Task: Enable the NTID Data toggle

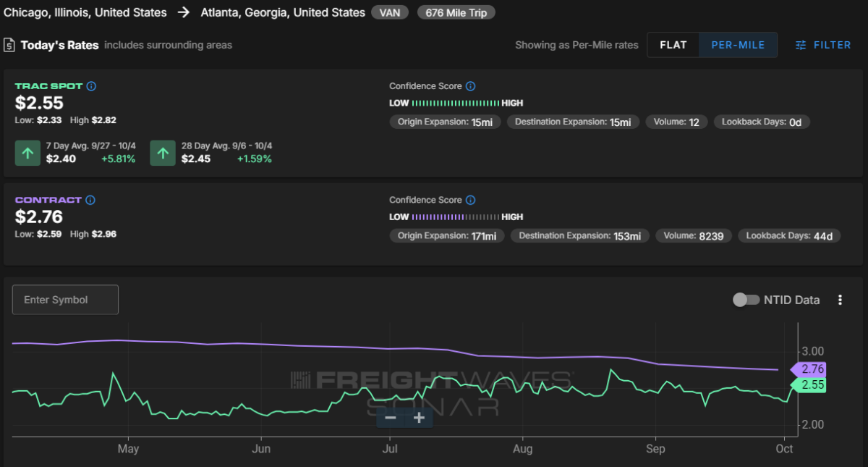Action: click(746, 300)
